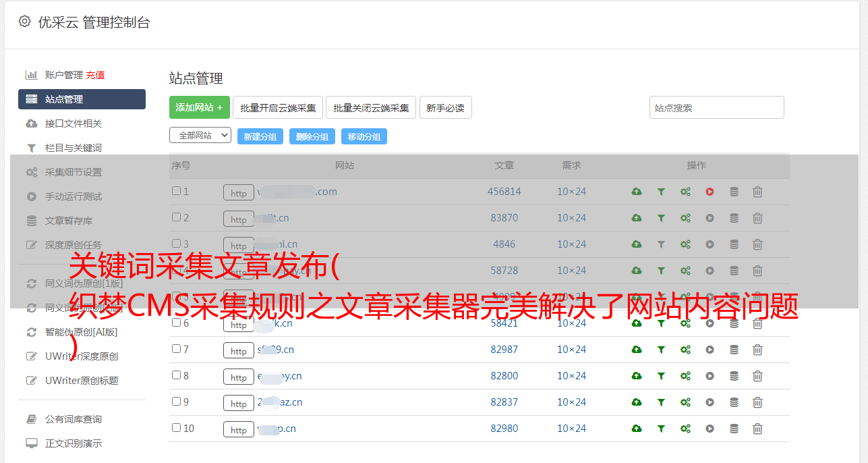Click gears icon in row 82837
This screenshot has height=463, width=868.
(685, 402)
